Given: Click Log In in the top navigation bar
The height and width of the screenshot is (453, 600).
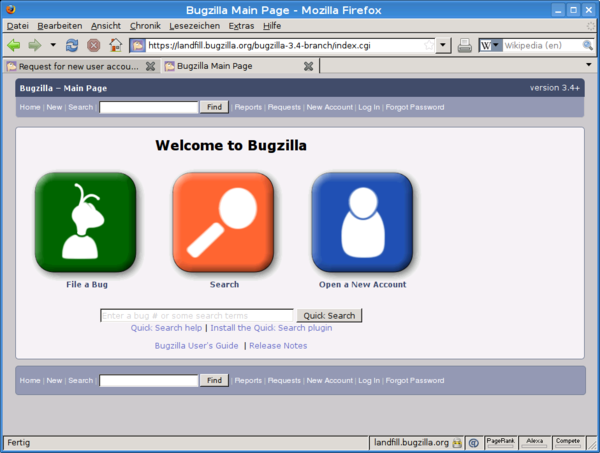Looking at the screenshot, I should coord(369,107).
